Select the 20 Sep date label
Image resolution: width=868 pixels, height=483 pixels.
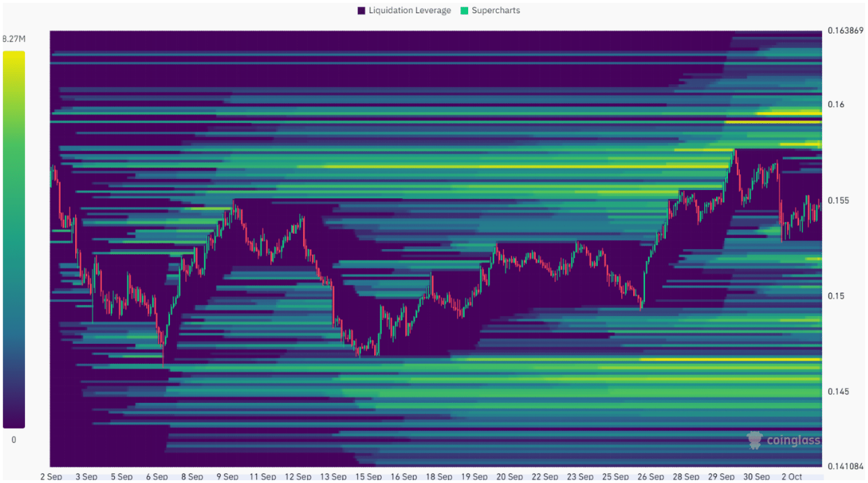pos(510,477)
